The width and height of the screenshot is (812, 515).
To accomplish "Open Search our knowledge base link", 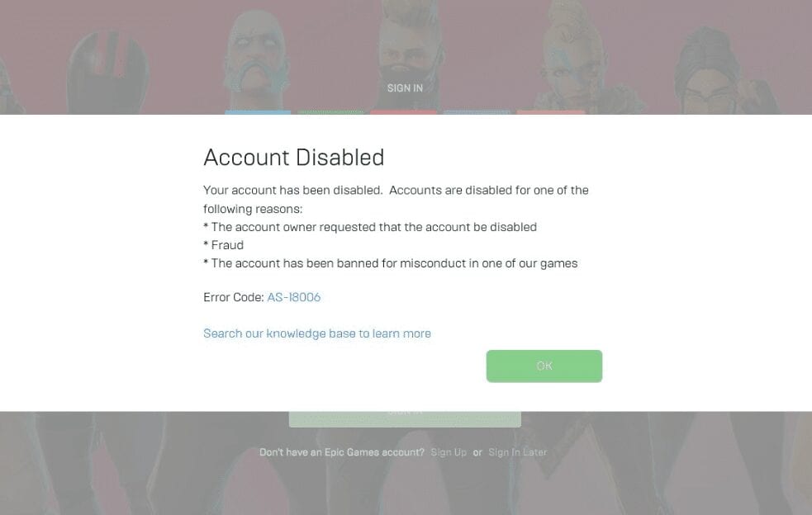I will tap(317, 333).
